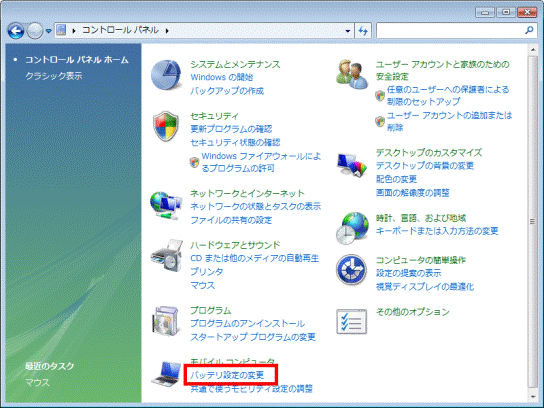Screen dimensions: 544x408
Task: Click the vertical scrollbar down arrow
Action: point(533,397)
